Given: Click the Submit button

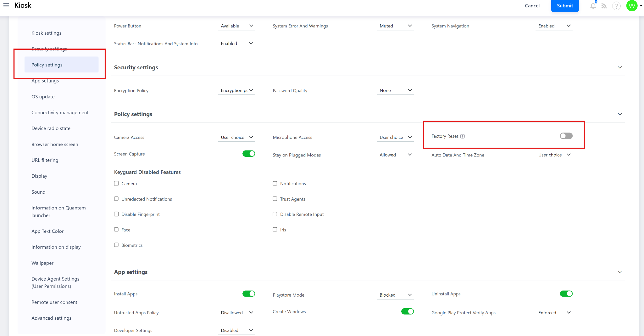Looking at the screenshot, I should point(565,6).
